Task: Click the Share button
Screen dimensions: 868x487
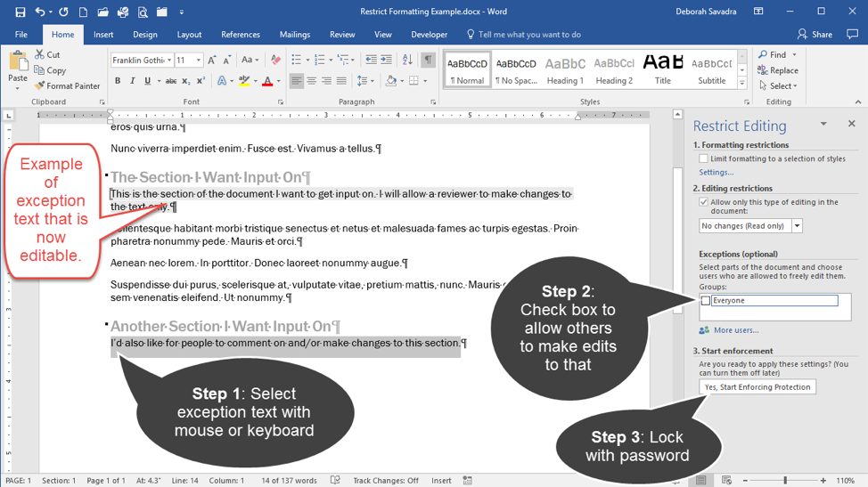Action: 815,34
